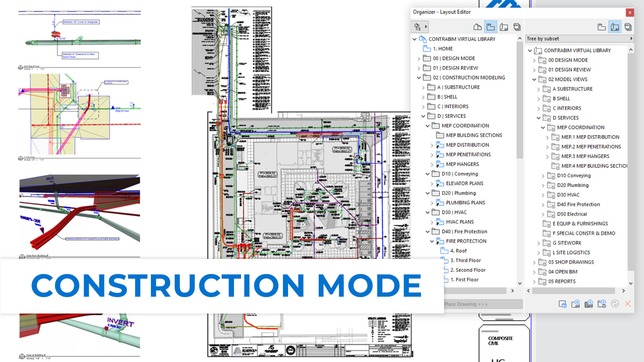644x362 pixels.
Task: Click New Master Layout icon
Action: [x=588, y=304]
